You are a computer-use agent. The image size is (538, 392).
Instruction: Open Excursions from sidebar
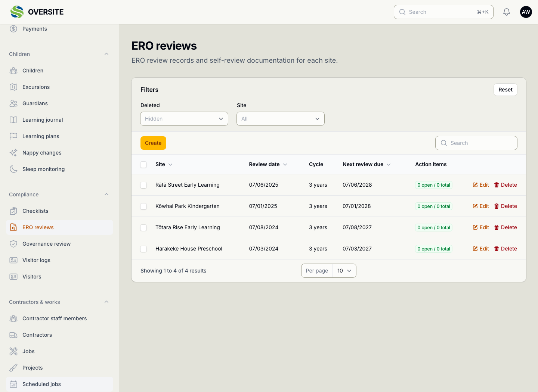coord(59,87)
